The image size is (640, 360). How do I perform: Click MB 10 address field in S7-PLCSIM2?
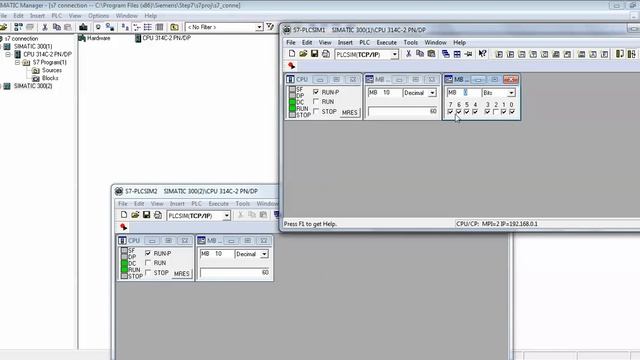point(216,254)
